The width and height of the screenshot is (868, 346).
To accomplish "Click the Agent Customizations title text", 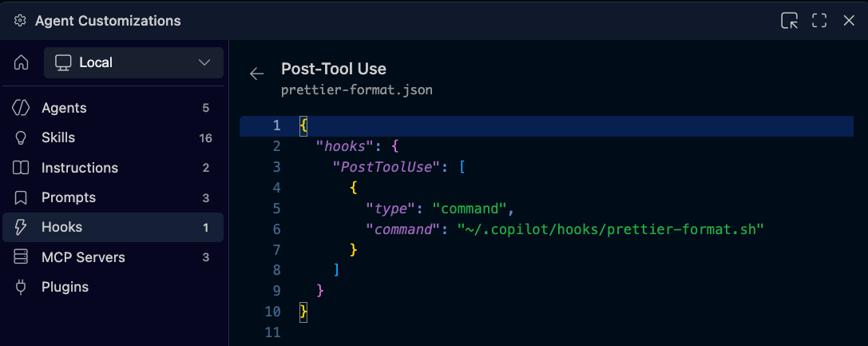I will click(x=108, y=21).
